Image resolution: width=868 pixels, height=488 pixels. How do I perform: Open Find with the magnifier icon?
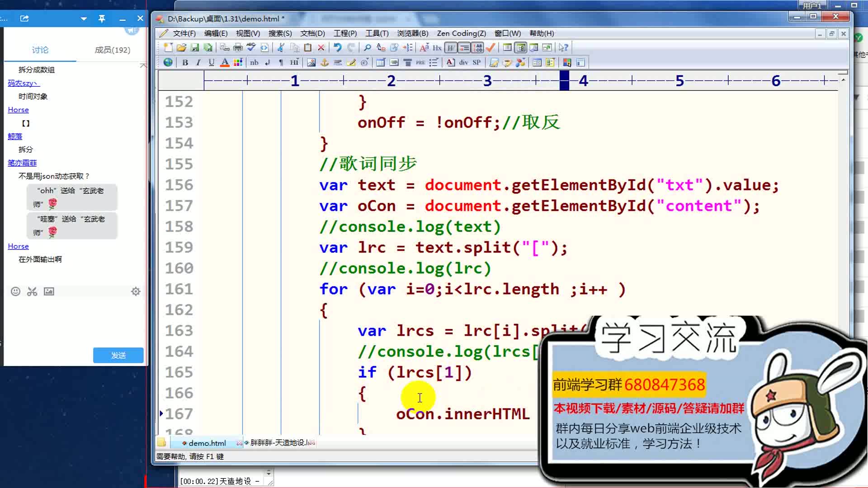pos(367,47)
